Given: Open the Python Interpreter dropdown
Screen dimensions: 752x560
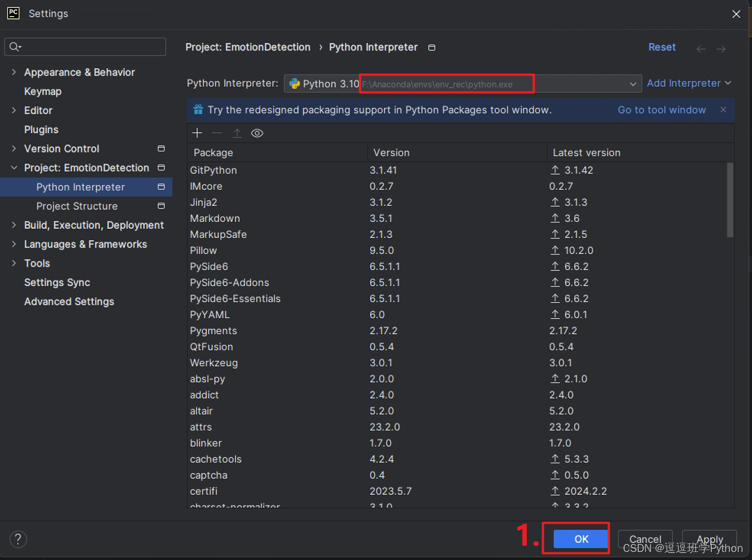Looking at the screenshot, I should [633, 84].
